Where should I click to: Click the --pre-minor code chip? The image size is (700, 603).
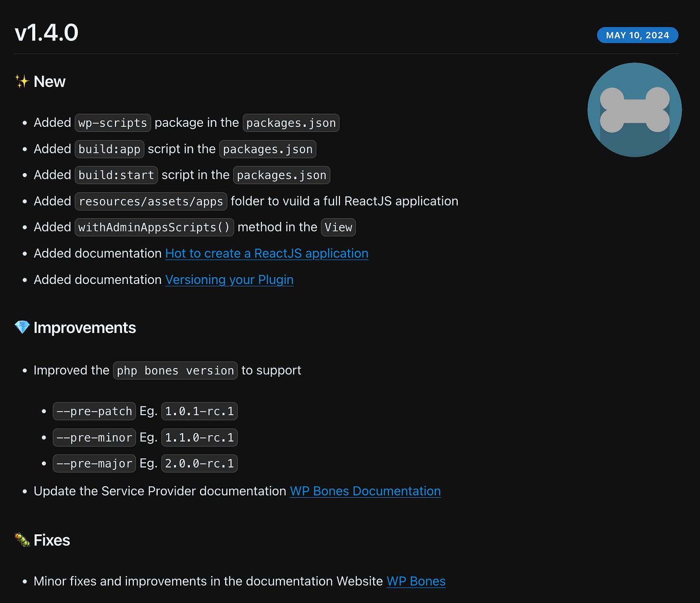(94, 437)
